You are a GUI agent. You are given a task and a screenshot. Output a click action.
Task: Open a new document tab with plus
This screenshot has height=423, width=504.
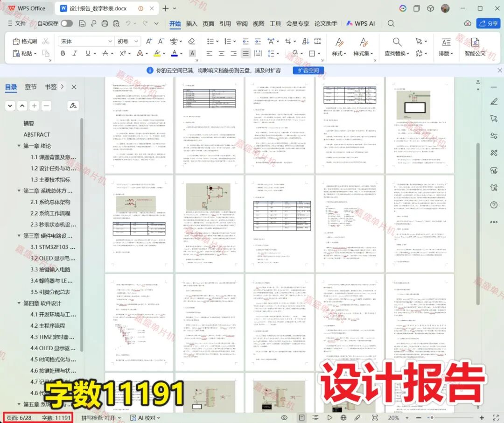coord(166,8)
